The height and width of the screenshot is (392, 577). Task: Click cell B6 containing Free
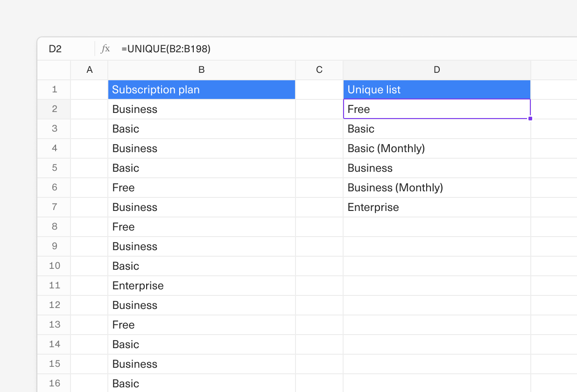[x=202, y=188]
